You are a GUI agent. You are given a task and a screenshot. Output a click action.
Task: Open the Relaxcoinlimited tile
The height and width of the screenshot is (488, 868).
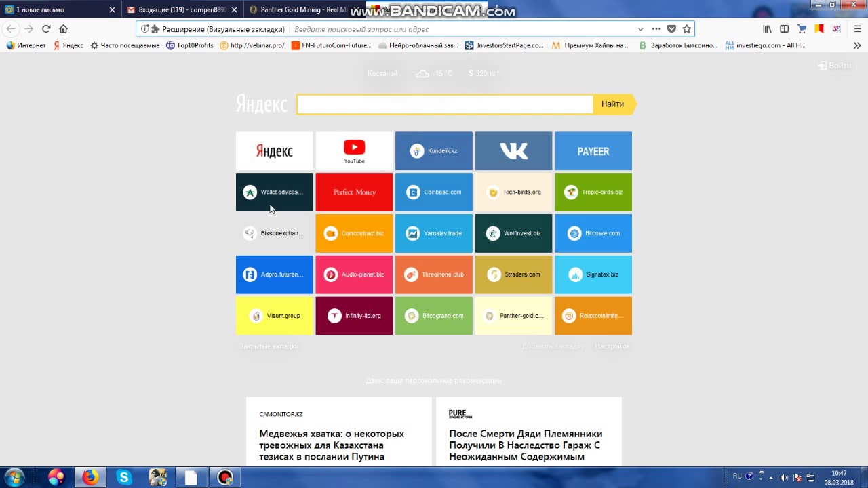tap(593, 316)
